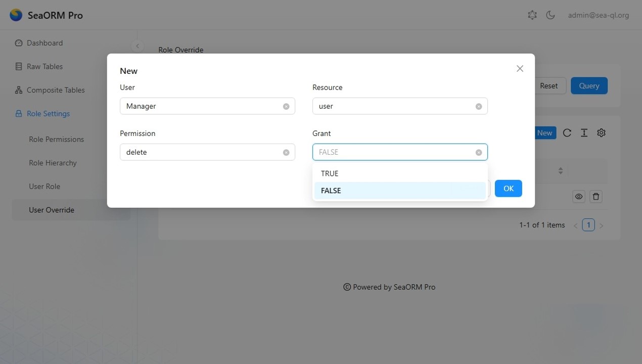Image resolution: width=642 pixels, height=364 pixels.
Task: Clear the User field value Manager
Action: tap(286, 107)
